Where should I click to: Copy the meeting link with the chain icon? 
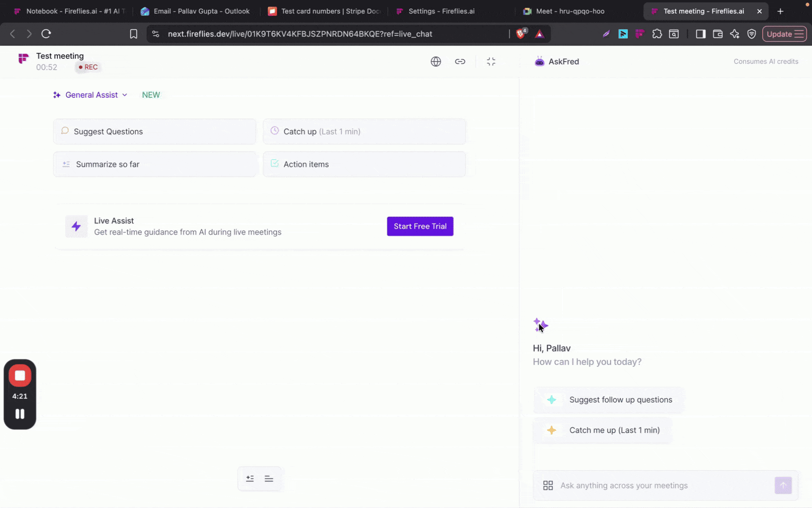click(x=460, y=62)
